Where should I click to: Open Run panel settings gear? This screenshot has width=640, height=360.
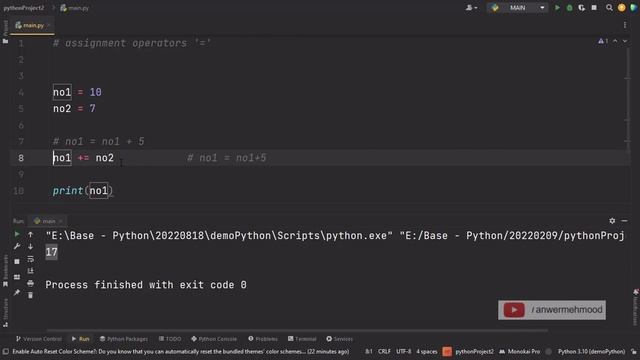612,221
